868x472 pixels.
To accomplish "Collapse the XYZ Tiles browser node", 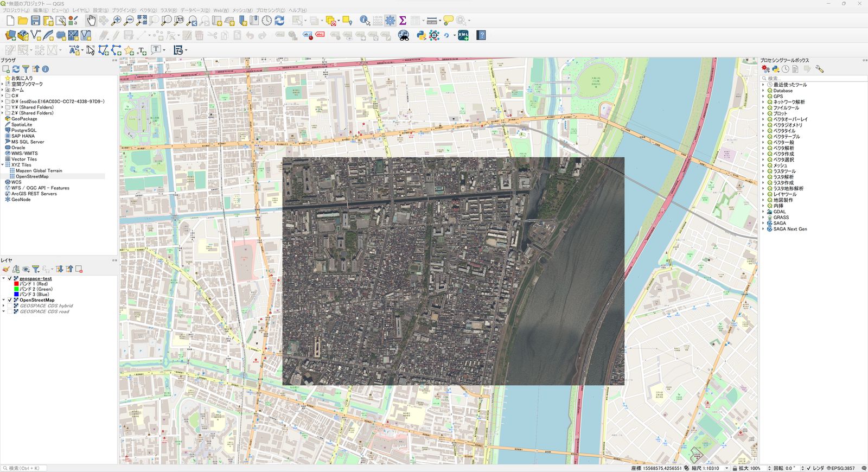I will coord(3,165).
